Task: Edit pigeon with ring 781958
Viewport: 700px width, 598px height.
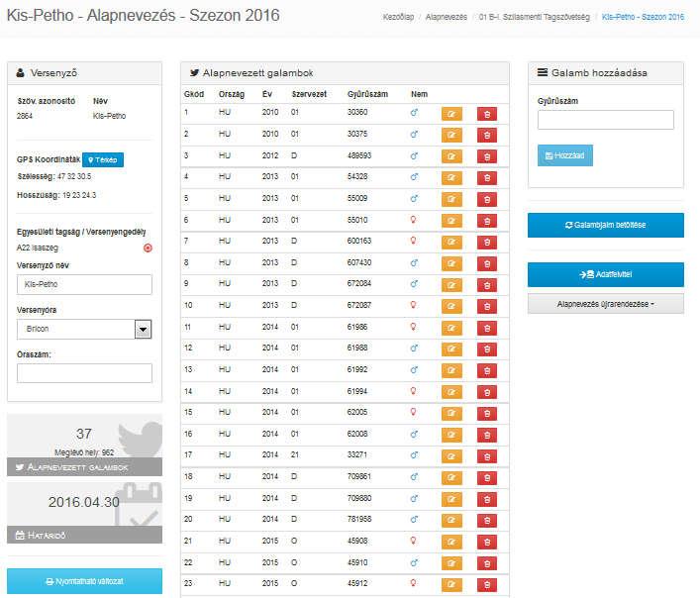Action: [451, 521]
